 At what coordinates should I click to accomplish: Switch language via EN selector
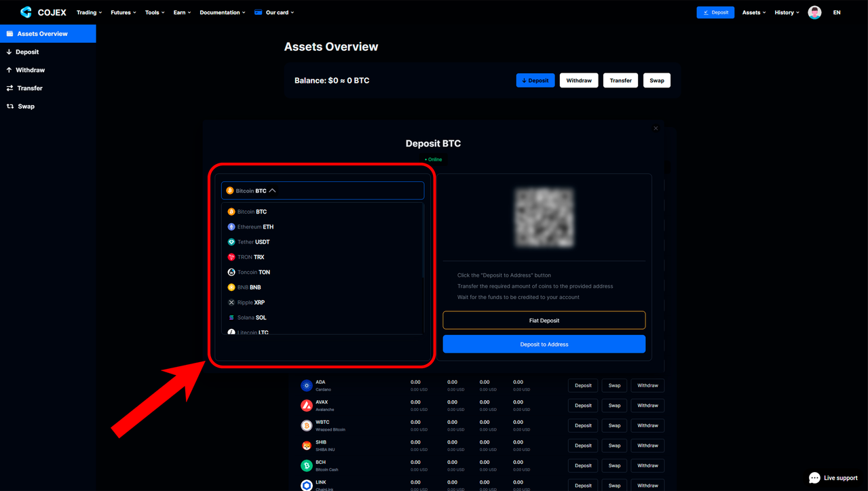click(837, 12)
